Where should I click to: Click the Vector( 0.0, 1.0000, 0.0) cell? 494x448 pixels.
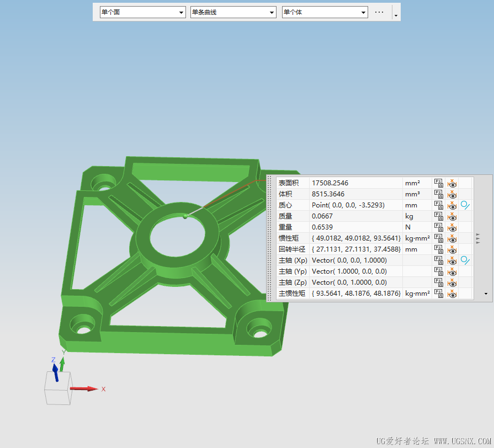(x=356, y=282)
